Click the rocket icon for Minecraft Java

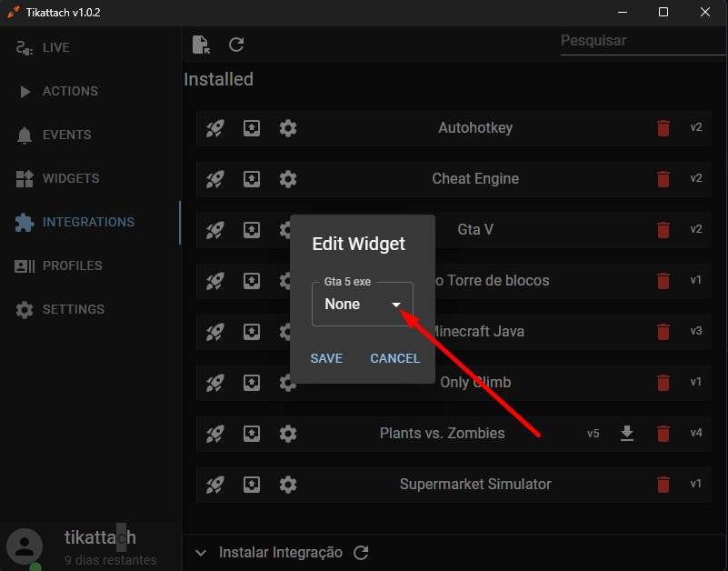[215, 332]
